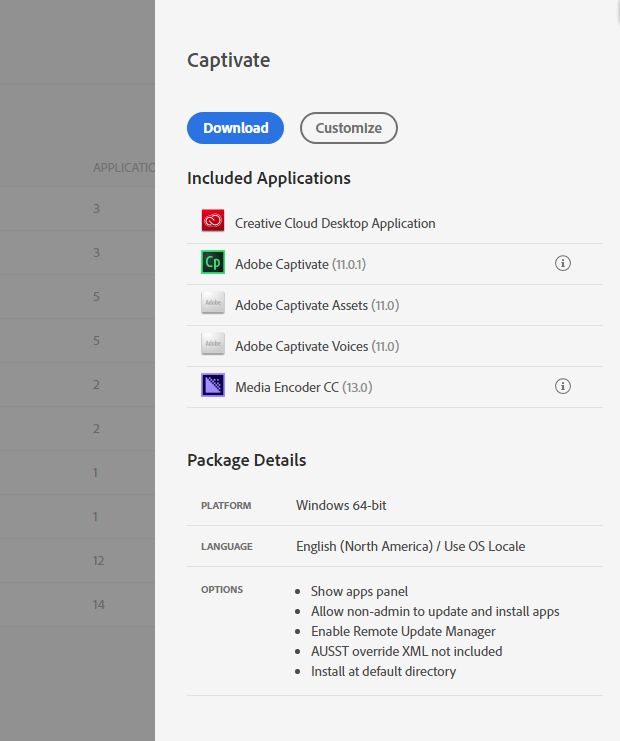The image size is (620, 741).
Task: Click the Captivate package title
Action: pyautogui.click(x=229, y=60)
